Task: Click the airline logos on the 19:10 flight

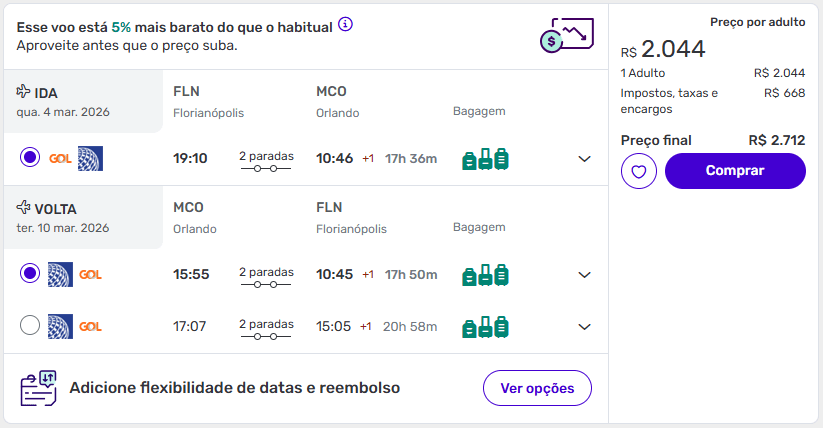Action: tap(76, 158)
